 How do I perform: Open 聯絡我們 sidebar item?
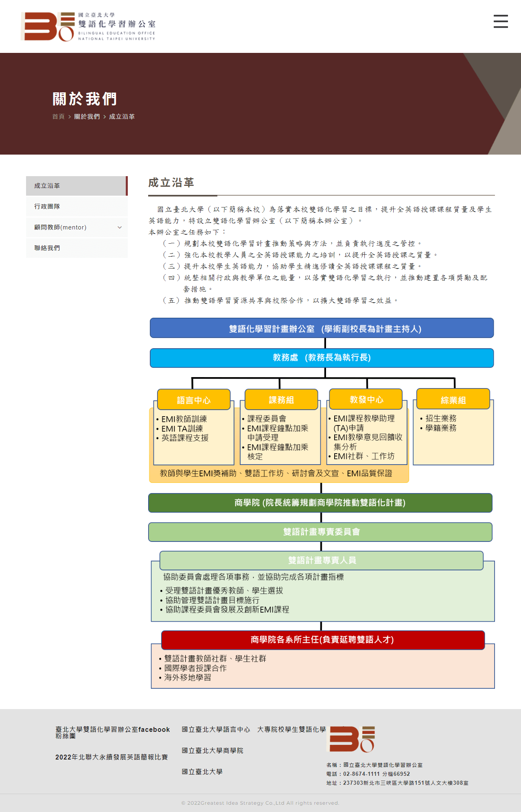click(77, 248)
